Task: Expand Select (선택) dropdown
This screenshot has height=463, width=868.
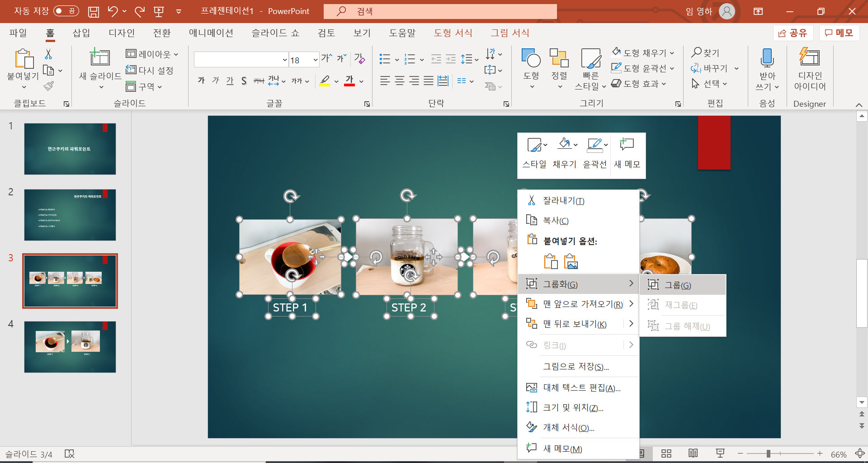Action: (x=725, y=84)
